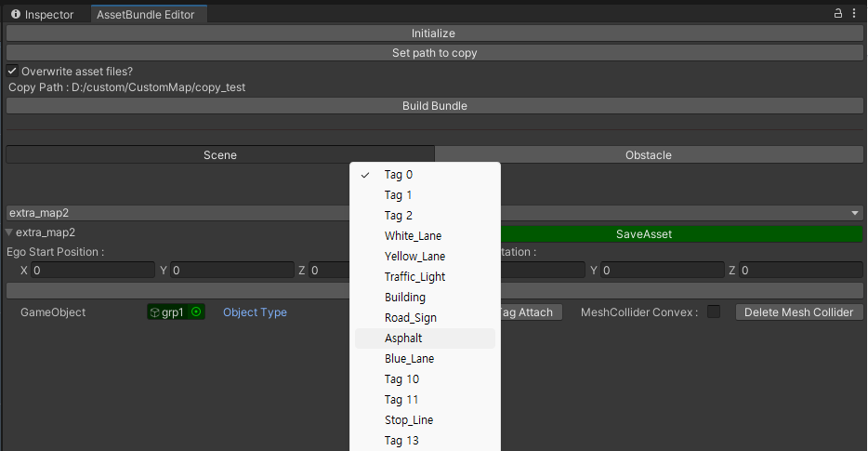Choose Traffic_Light tag option

pos(415,277)
